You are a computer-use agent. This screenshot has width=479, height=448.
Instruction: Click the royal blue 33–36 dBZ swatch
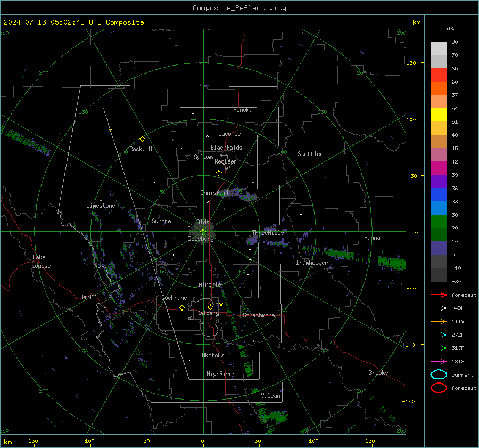(439, 195)
